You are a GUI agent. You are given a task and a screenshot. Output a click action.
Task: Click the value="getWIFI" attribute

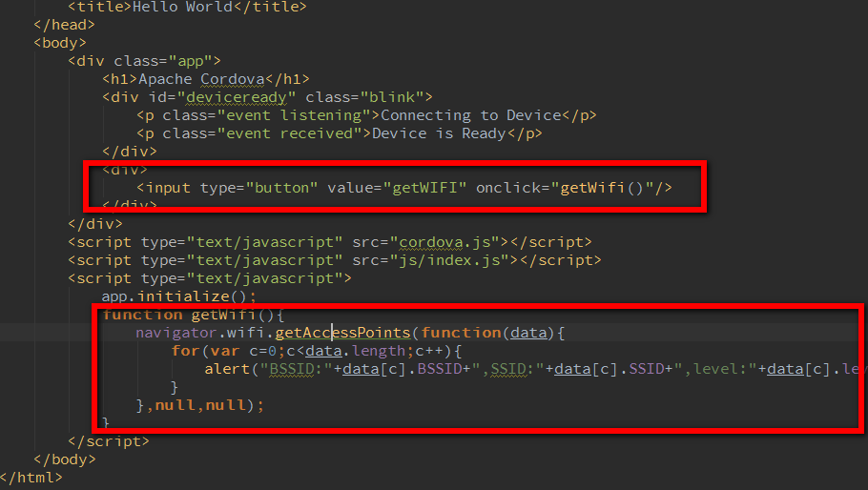397,188
